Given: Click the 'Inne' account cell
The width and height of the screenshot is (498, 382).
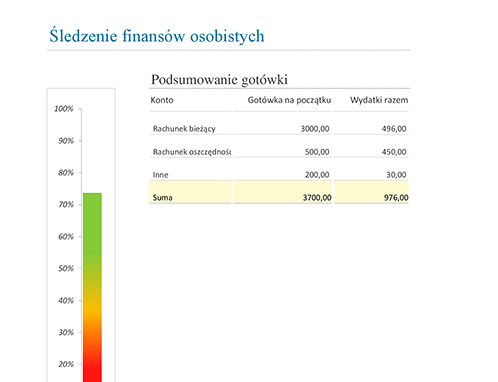Looking at the screenshot, I should (x=160, y=175).
